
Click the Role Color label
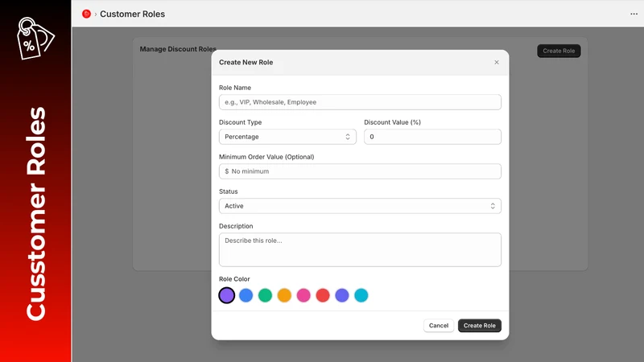tap(234, 279)
